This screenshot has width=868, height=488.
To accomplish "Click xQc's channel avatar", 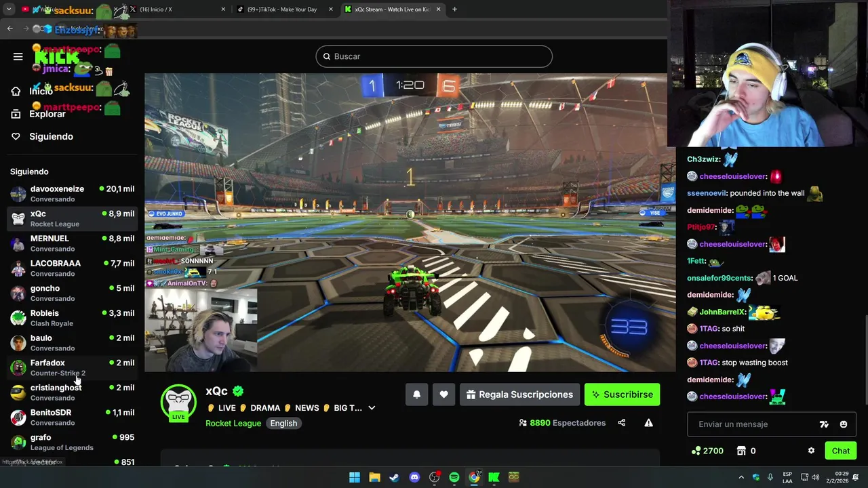I will coord(178,402).
